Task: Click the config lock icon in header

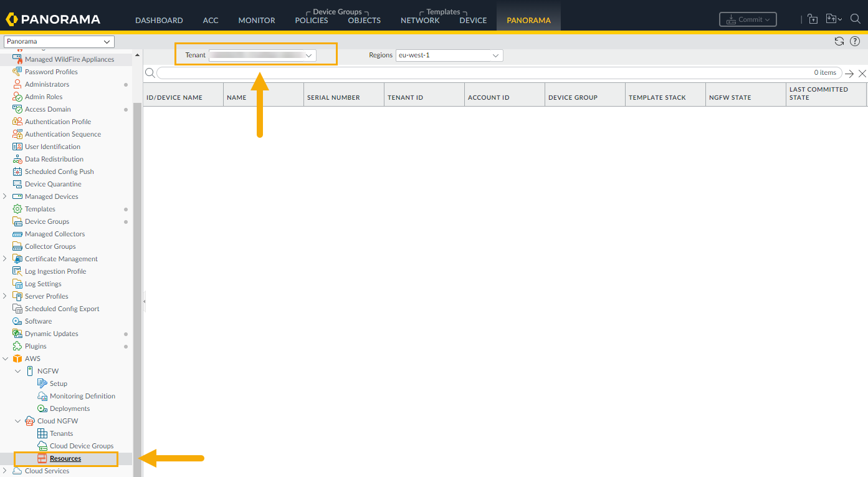Action: (813, 19)
